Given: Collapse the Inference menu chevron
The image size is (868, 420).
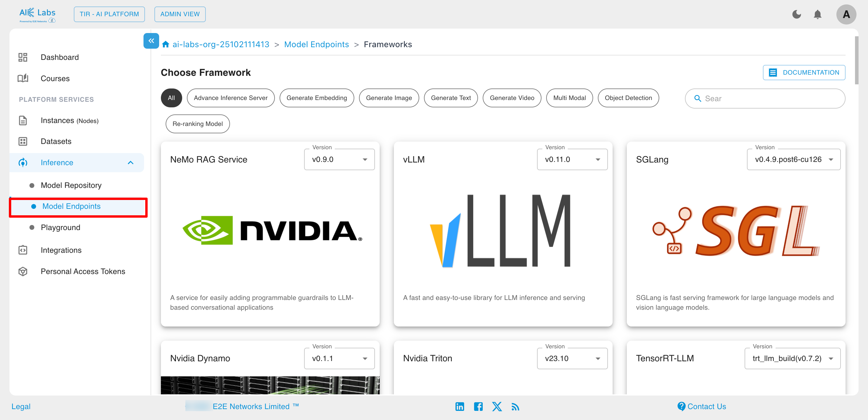Looking at the screenshot, I should click(131, 163).
